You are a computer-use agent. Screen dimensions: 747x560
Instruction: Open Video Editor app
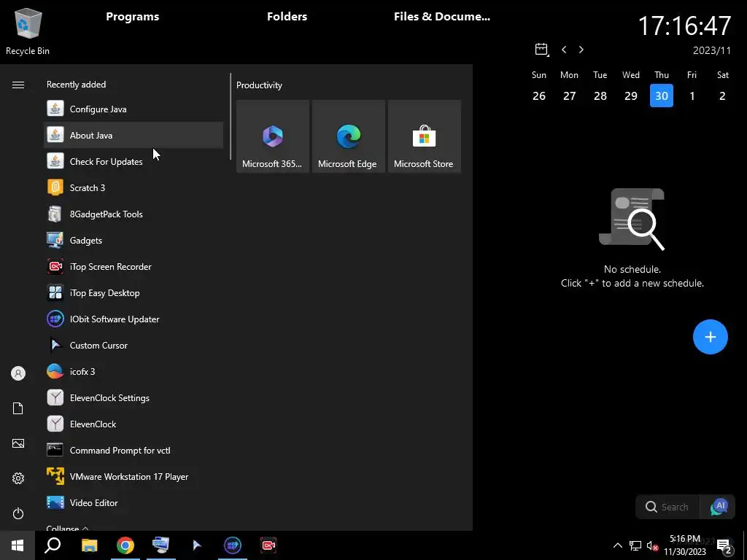coord(133,502)
